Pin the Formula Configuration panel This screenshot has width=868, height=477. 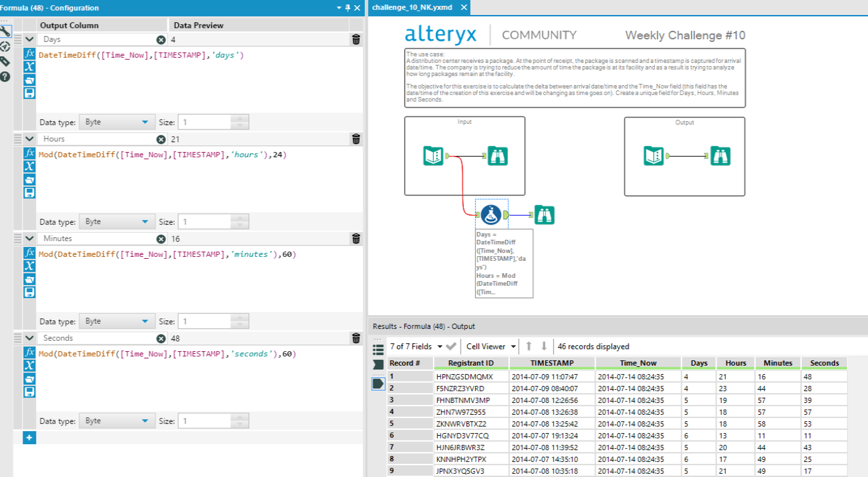[x=348, y=8]
